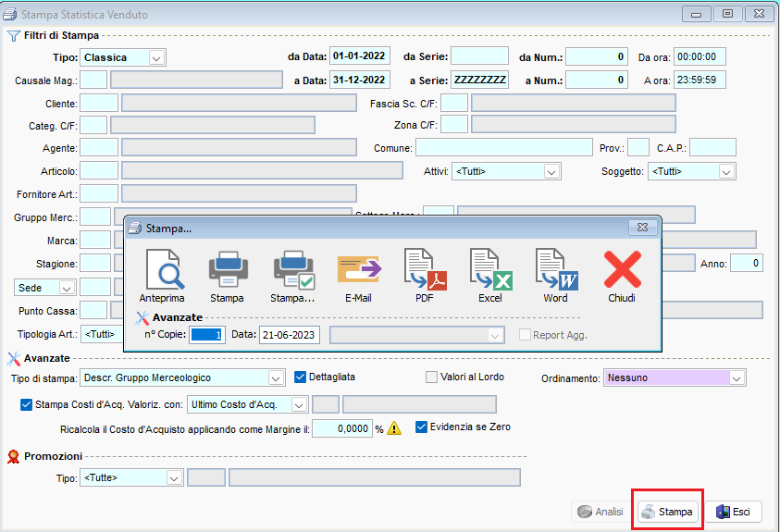Uncheck the Dettagliata checkbox
Image resolution: width=780 pixels, height=532 pixels.
301,377
